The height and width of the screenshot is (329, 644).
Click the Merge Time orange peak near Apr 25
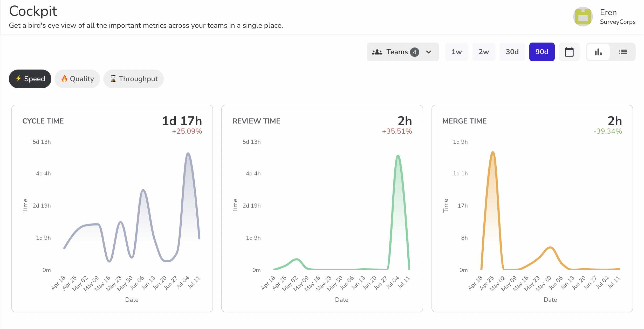(x=493, y=153)
